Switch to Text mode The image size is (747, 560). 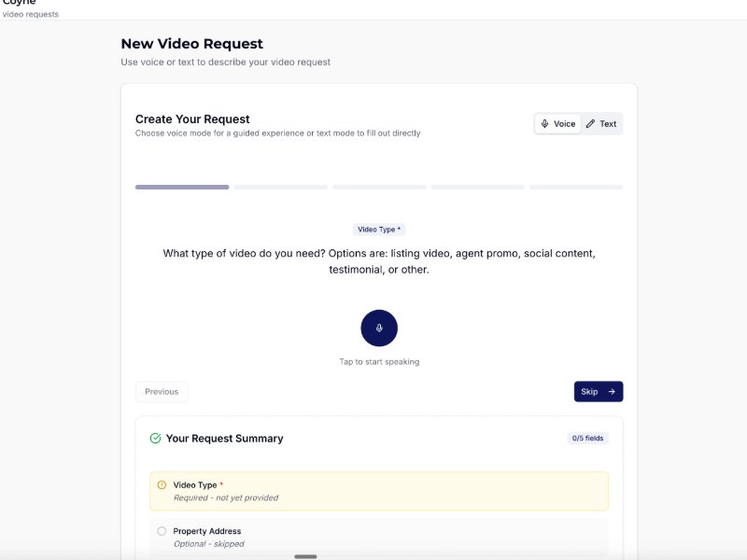click(601, 123)
